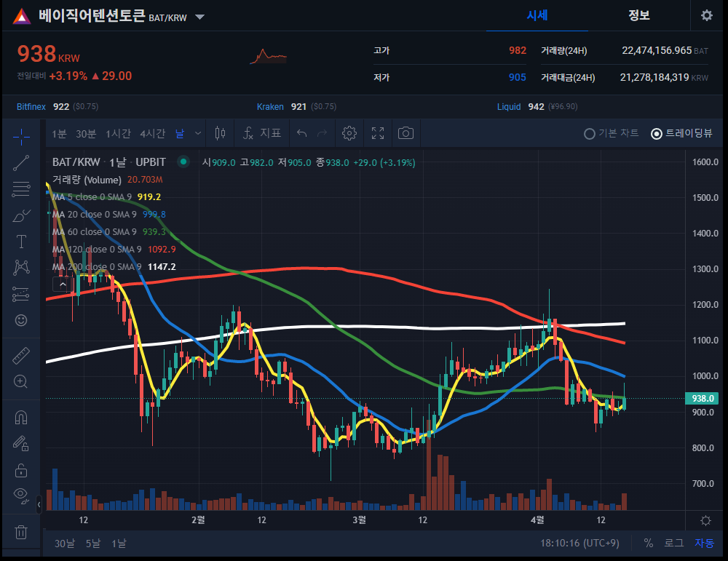Select the 트레이딩뷰 radio option
Viewport: 728px width, 561px height.
pyautogui.click(x=681, y=134)
